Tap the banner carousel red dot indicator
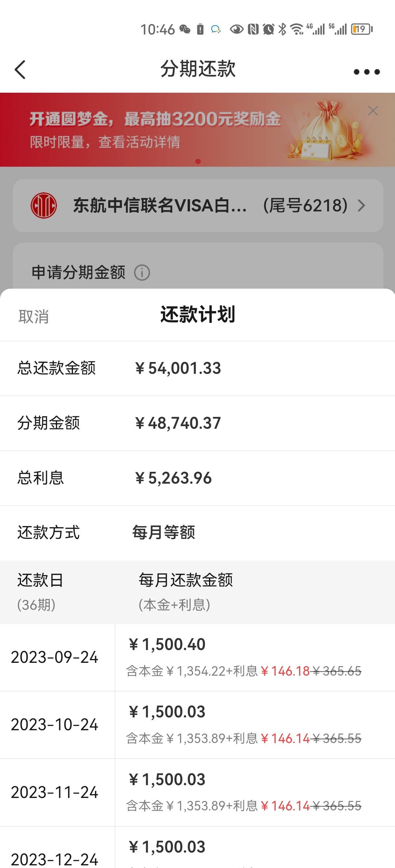This screenshot has width=395, height=868. coord(198,161)
